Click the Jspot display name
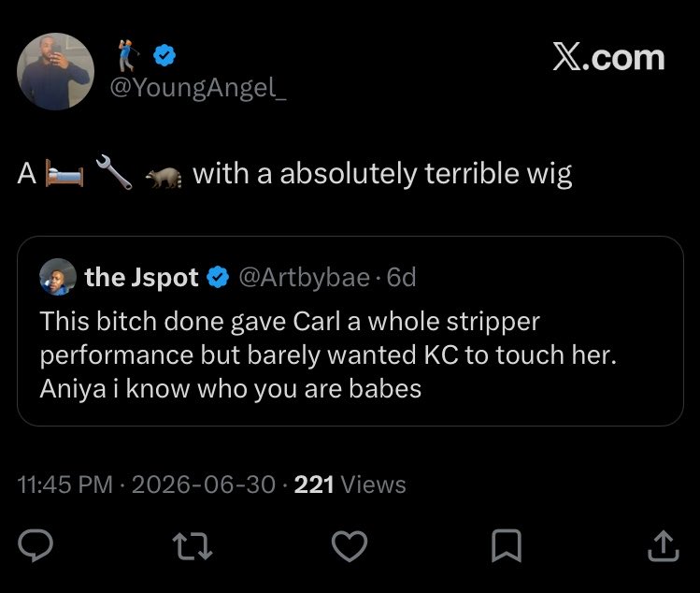Image resolution: width=700 pixels, height=593 pixels. [141, 278]
